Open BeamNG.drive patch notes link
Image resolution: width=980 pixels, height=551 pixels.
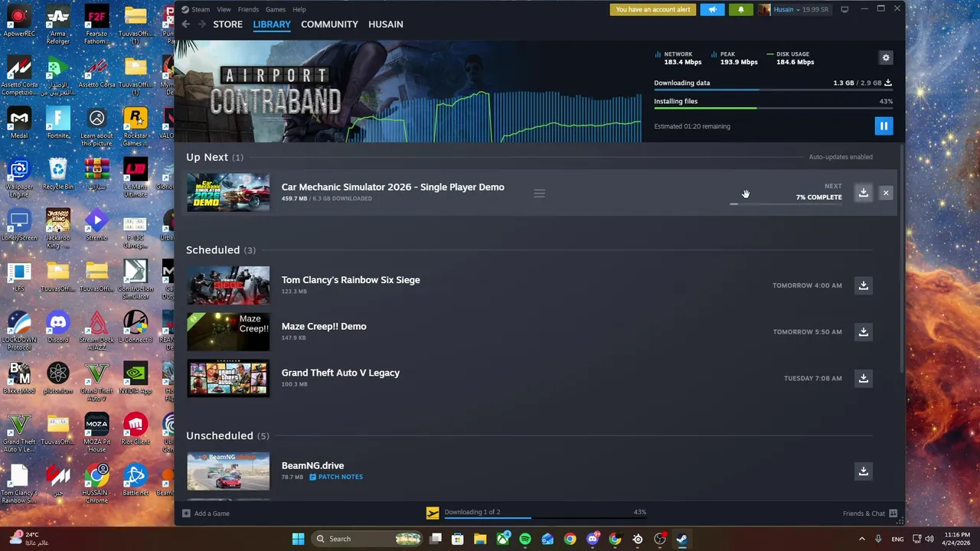pyautogui.click(x=336, y=477)
